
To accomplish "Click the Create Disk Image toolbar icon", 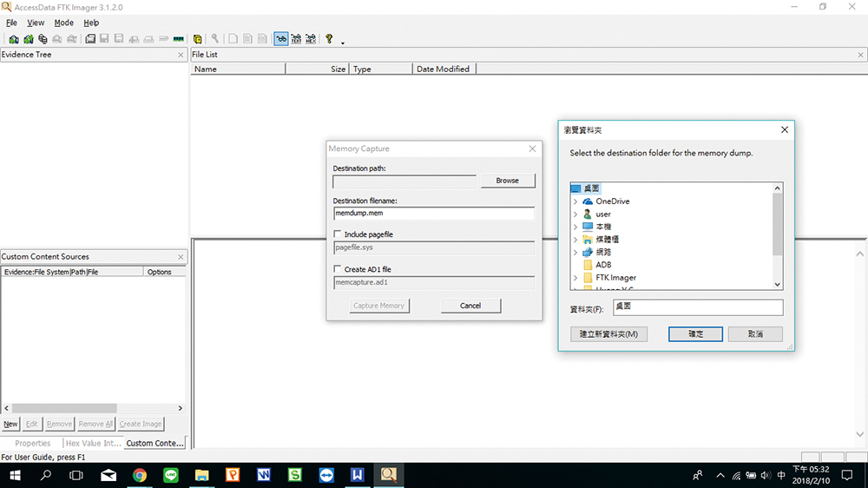I will [x=89, y=39].
